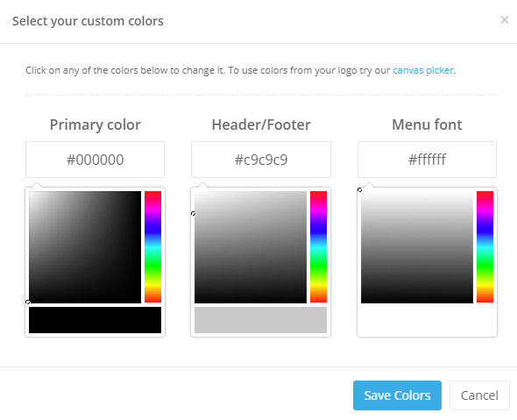Click the Menu font picker circle handle
Image resolution: width=517 pixels, height=420 pixels.
(360, 189)
